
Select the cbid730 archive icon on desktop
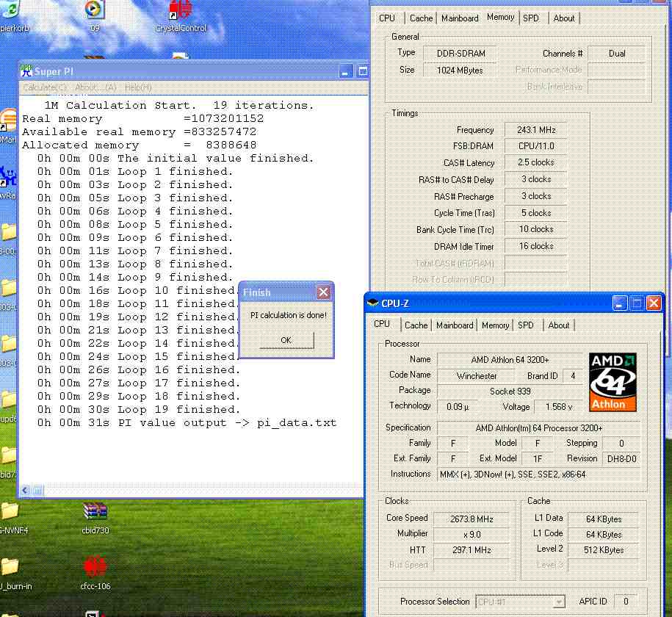(95, 518)
